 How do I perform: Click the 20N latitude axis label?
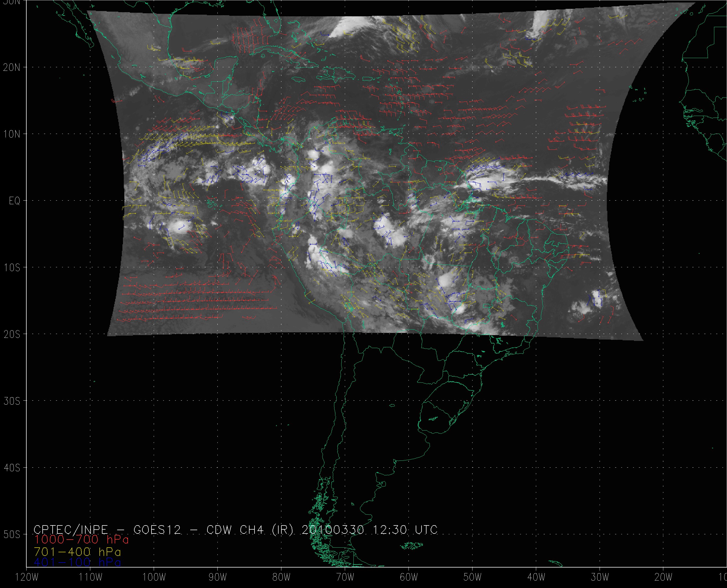point(12,68)
